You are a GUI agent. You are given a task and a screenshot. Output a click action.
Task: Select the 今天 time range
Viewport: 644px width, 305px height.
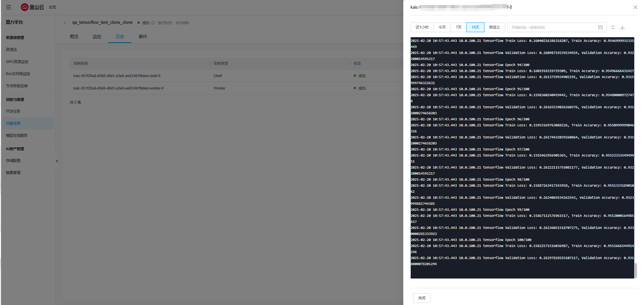tap(442, 27)
